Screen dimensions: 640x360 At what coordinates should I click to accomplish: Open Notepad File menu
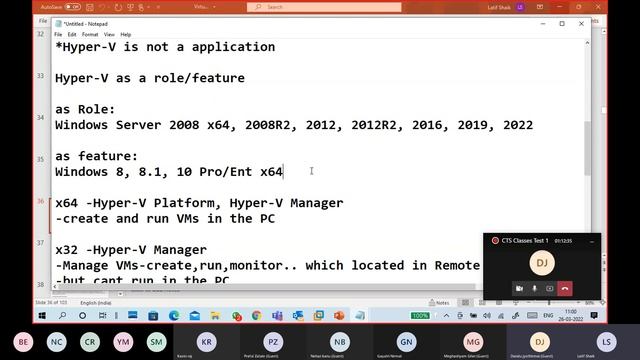point(58,35)
